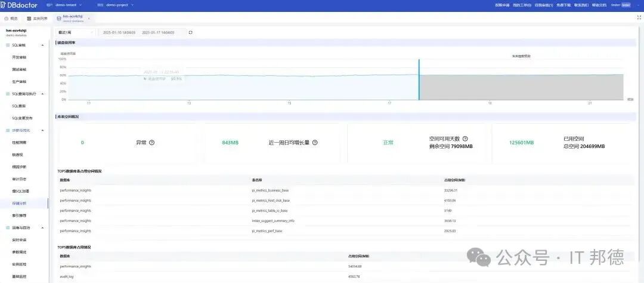Open help icon beside 异常

pyautogui.click(x=151, y=143)
